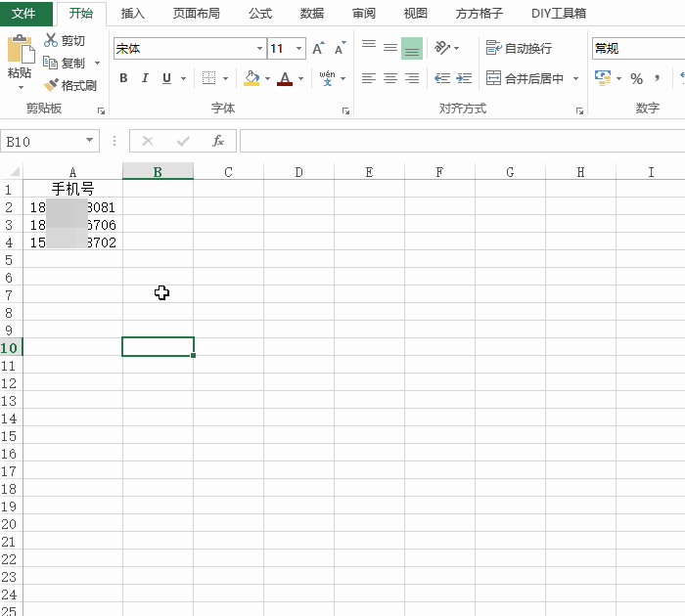Screen dimensions: 685x616
Task: Expand font color dropdown arrow
Action: [301, 78]
